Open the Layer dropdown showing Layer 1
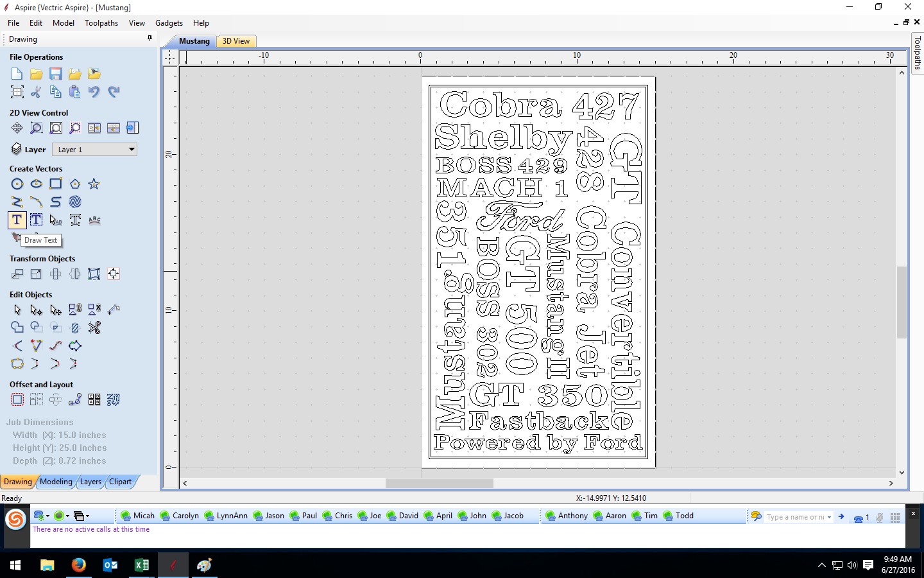This screenshot has width=924, height=578. [x=94, y=150]
